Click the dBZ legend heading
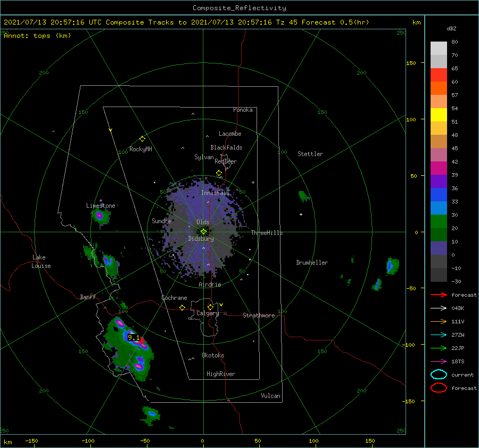 pyautogui.click(x=451, y=28)
